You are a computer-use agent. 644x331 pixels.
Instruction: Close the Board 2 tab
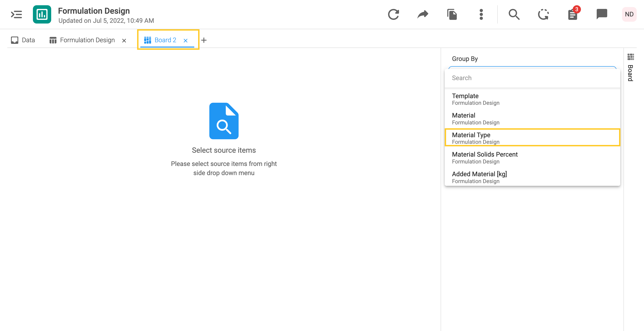[186, 40]
